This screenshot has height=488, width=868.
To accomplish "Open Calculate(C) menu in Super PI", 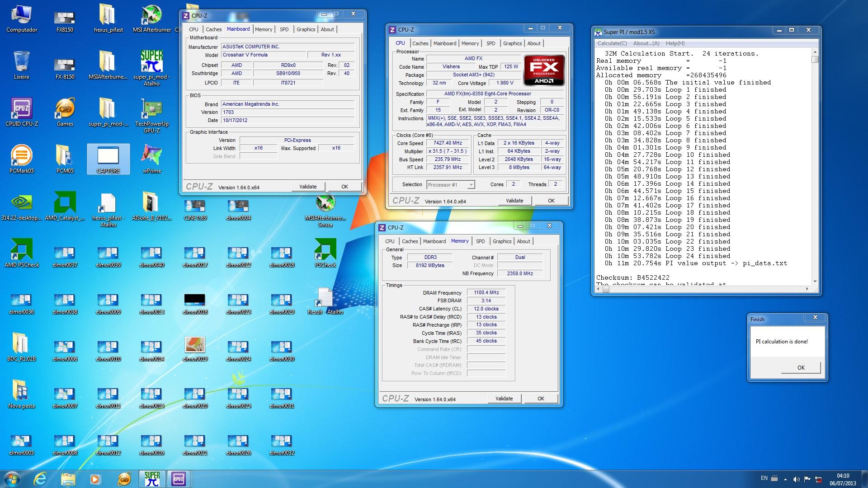I will [x=612, y=43].
